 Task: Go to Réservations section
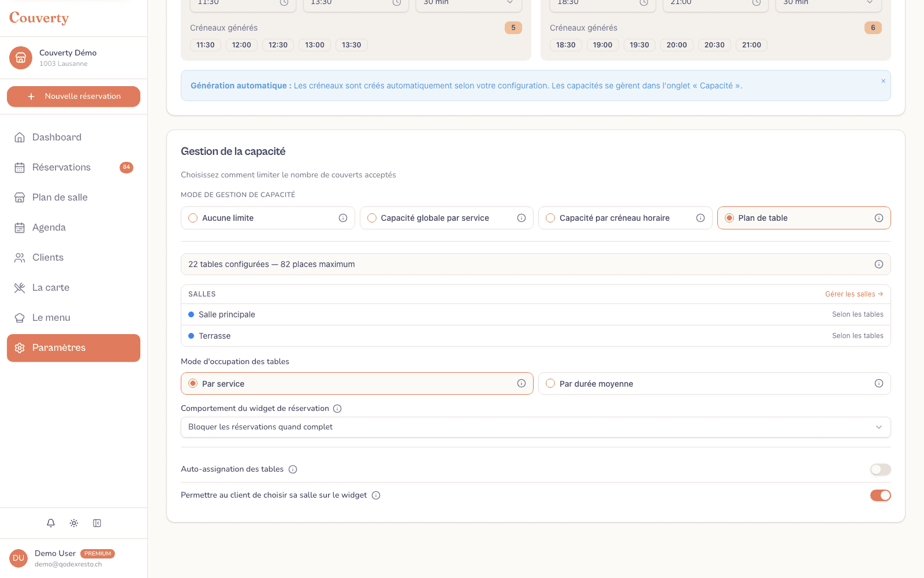pos(73,168)
